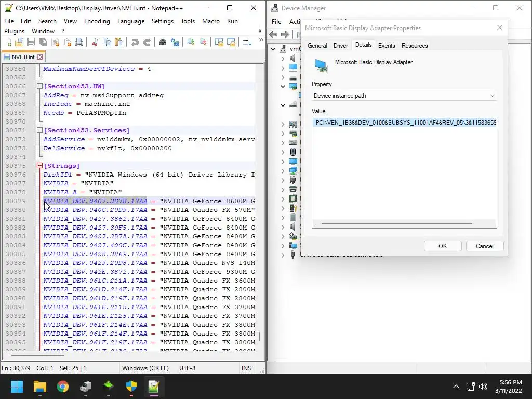Collapse the [Section453.Services] fold marker
The width and height of the screenshot is (532, 399).
pyautogui.click(x=39, y=130)
